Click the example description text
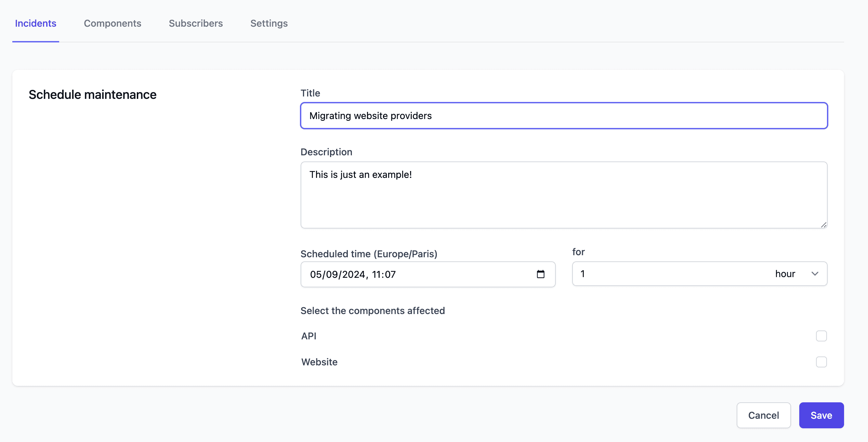 (361, 174)
